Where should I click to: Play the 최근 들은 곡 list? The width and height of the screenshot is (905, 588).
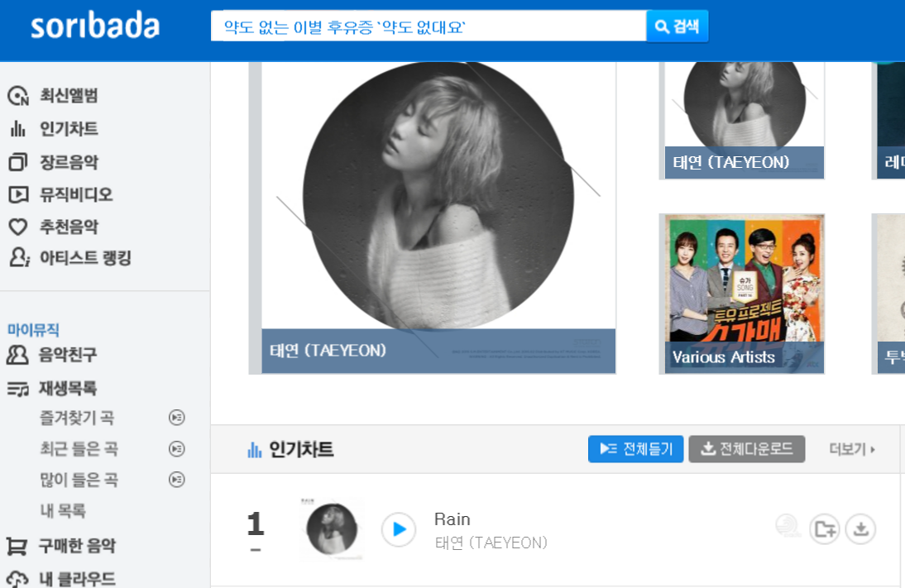tap(176, 448)
